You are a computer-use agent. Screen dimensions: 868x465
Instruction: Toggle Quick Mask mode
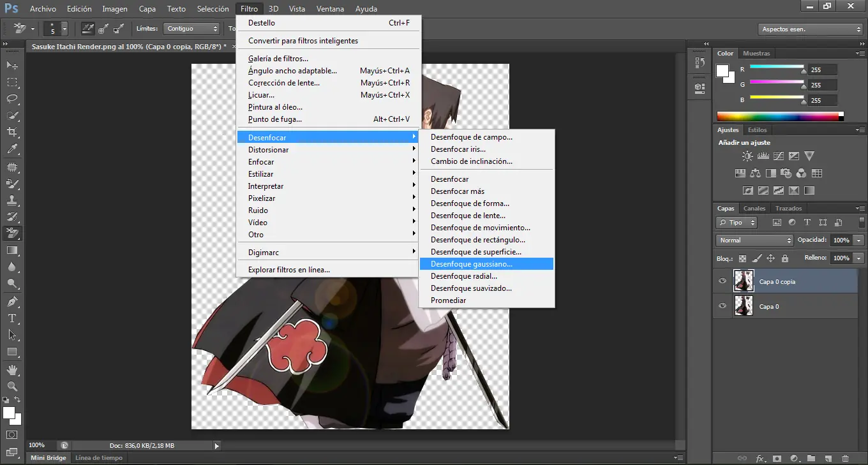pyautogui.click(x=12, y=435)
